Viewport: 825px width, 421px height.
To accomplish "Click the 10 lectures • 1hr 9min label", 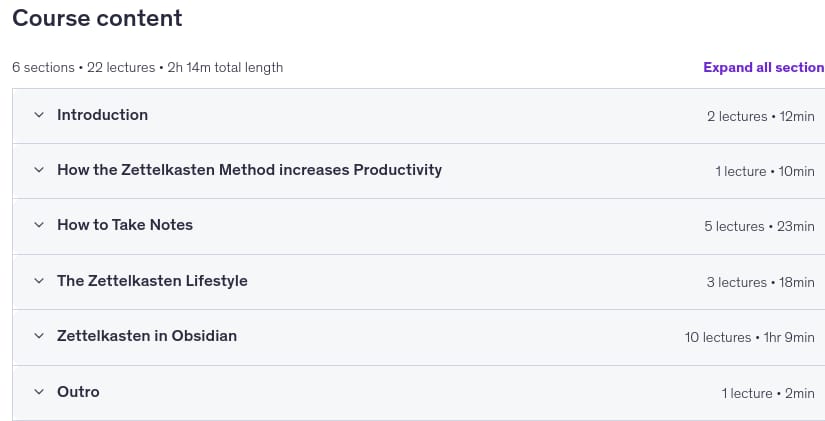I will click(749, 337).
